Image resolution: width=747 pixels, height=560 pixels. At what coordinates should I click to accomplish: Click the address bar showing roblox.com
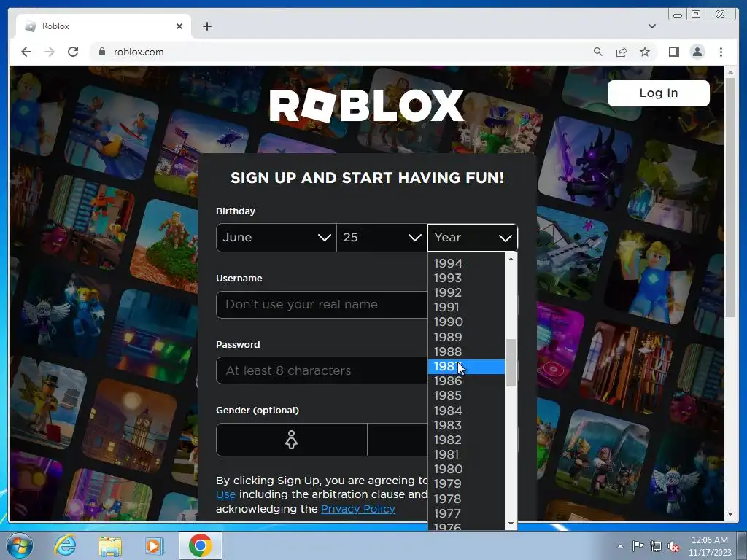(333, 52)
